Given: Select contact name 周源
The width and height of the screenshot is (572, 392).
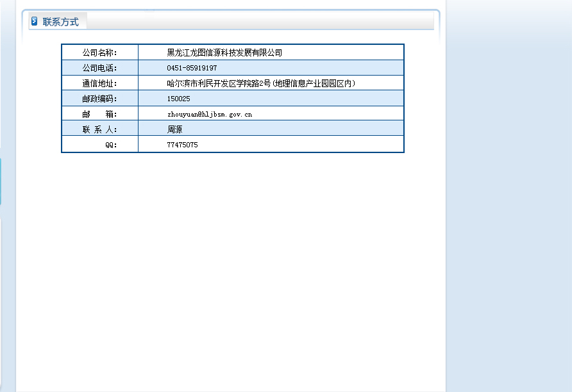Looking at the screenshot, I should tap(174, 129).
